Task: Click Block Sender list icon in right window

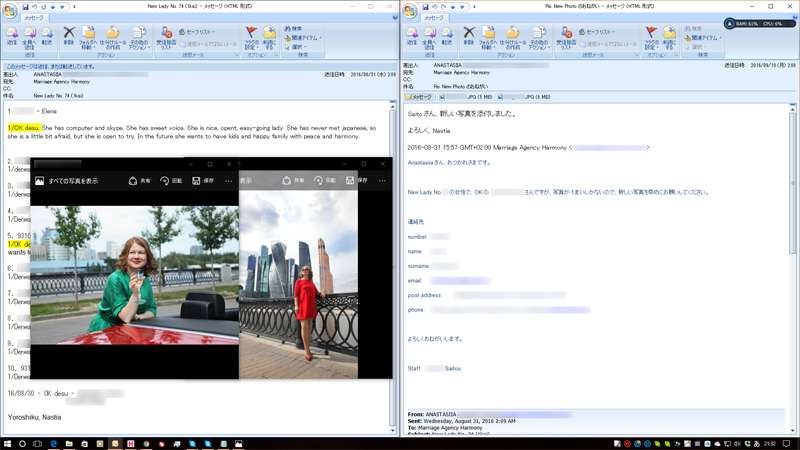Action: coord(566,38)
